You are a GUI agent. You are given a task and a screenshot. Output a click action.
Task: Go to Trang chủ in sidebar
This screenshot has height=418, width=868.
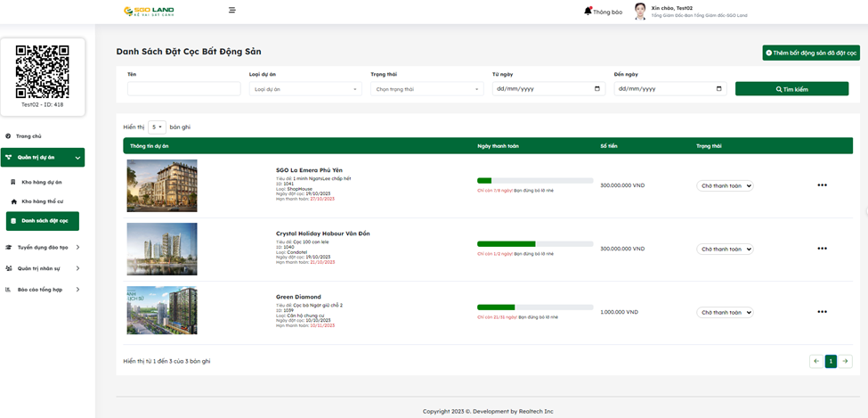(28, 136)
